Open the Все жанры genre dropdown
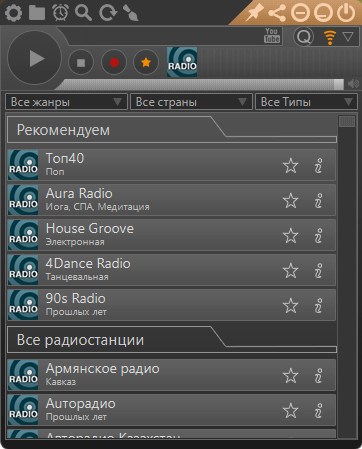This screenshot has height=449, width=362. click(x=66, y=102)
